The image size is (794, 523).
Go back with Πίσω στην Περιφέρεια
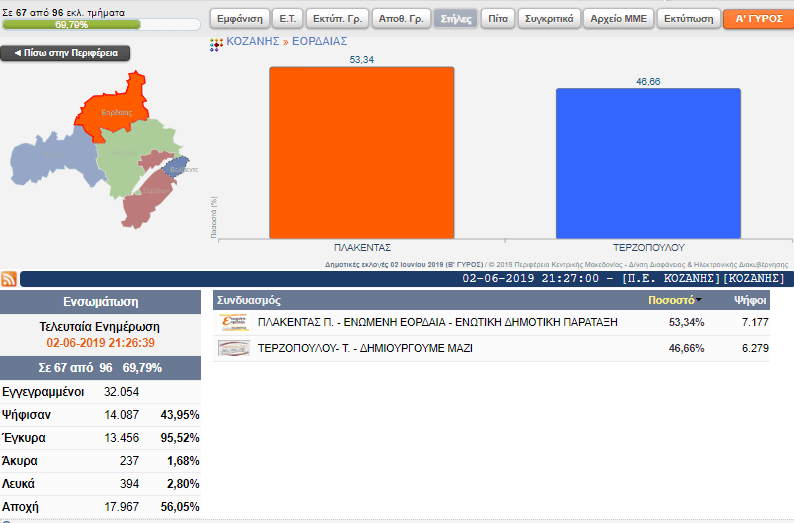click(65, 53)
